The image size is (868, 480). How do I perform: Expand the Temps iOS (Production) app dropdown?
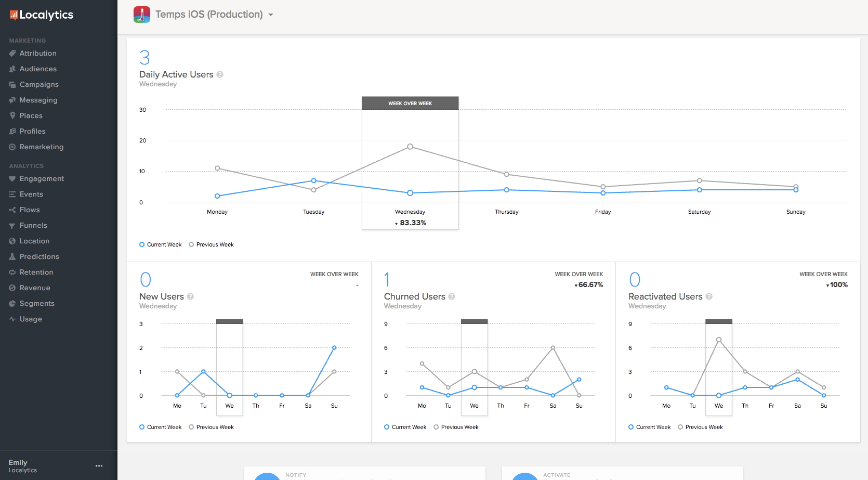(271, 15)
